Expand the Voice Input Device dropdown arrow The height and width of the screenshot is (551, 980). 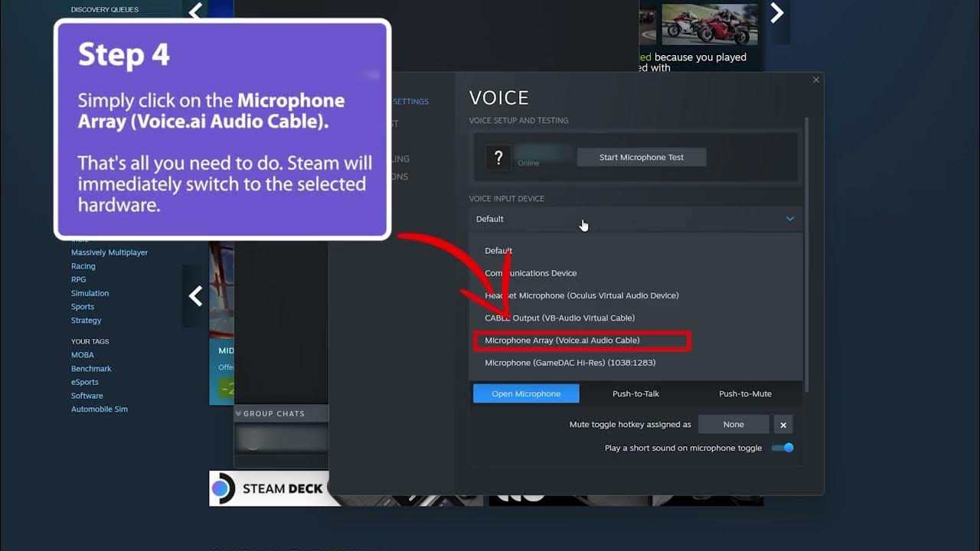pos(790,219)
